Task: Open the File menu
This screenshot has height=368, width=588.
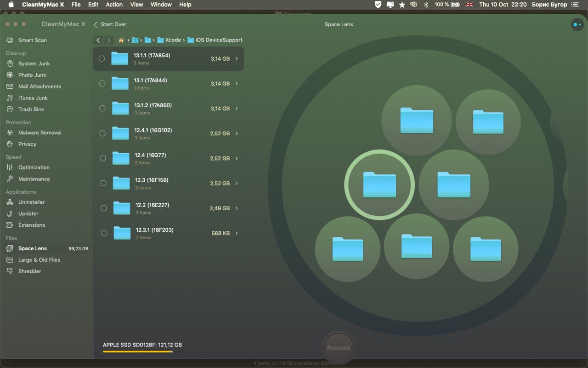Action: pos(76,5)
